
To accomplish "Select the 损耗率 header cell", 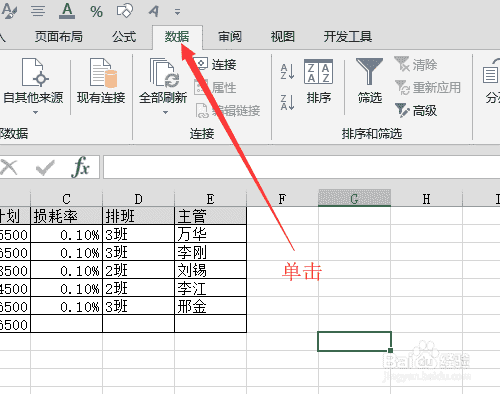I will (x=66, y=216).
